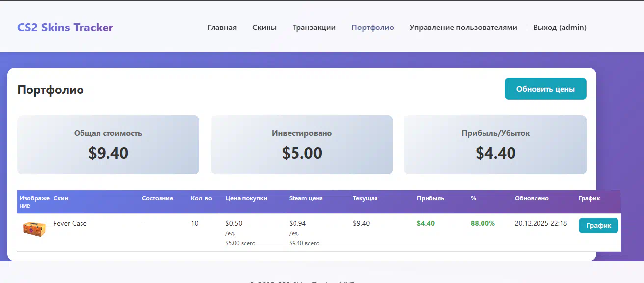Image resolution: width=644 pixels, height=283 pixels.
Task: Click the Fever Case skin image
Action: [x=34, y=229]
